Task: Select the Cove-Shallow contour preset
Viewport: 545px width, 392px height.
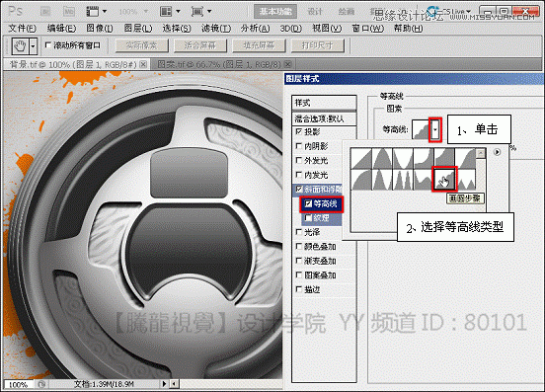Action: (x=444, y=158)
